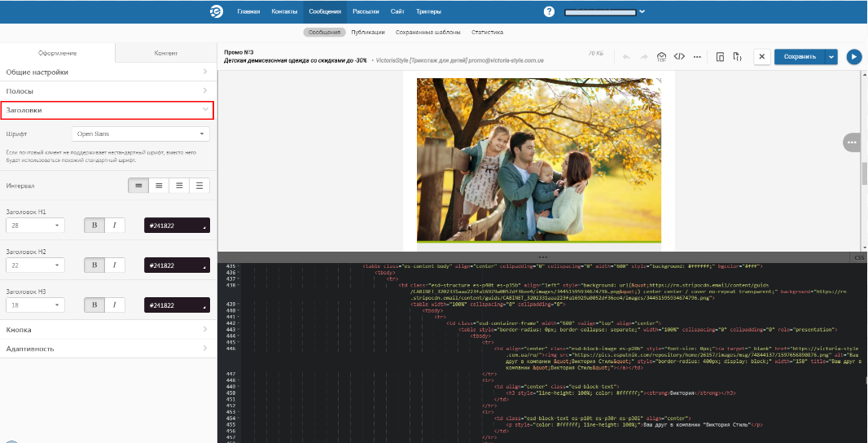Open the test email send icon
Screen dimensions: 868x443
pyautogui.click(x=662, y=56)
